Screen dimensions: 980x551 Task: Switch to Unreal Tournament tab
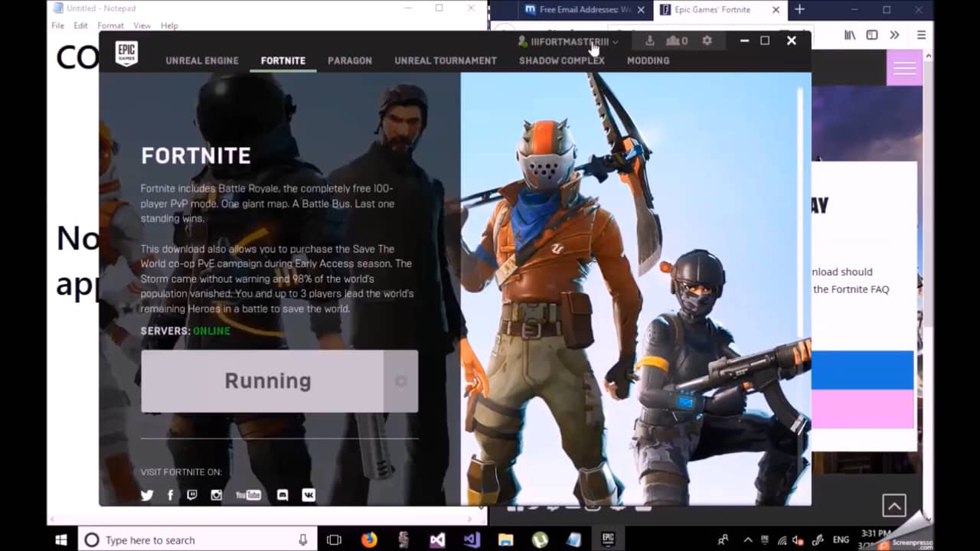[446, 60]
